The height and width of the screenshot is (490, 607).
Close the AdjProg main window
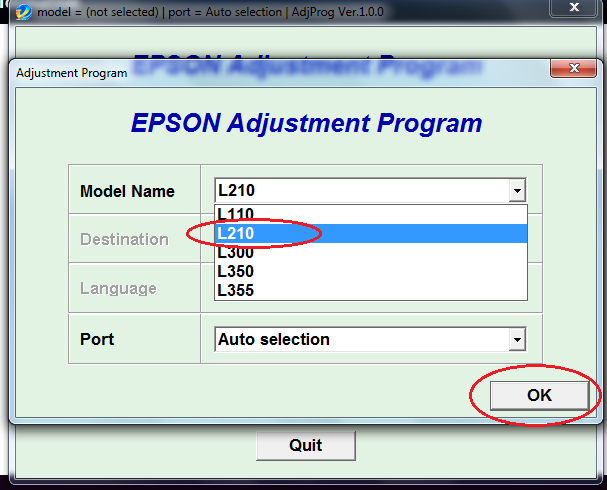click(x=573, y=8)
